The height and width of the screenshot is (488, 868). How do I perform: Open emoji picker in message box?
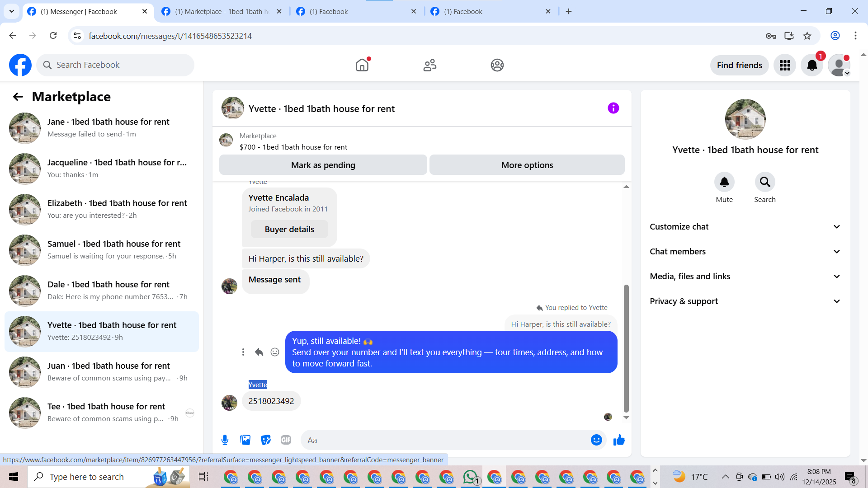(596, 440)
